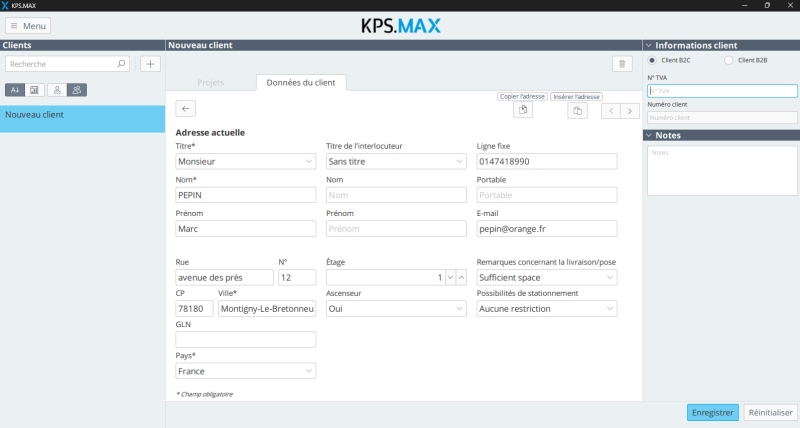This screenshot has width=800, height=428.
Task: Open the Ascenseur dropdown showing Oui
Action: (396, 309)
